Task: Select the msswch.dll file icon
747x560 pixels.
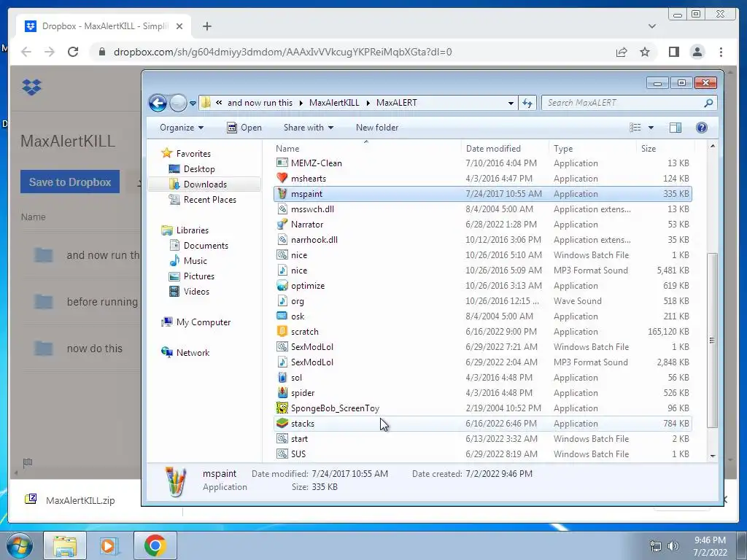Action: (282, 209)
